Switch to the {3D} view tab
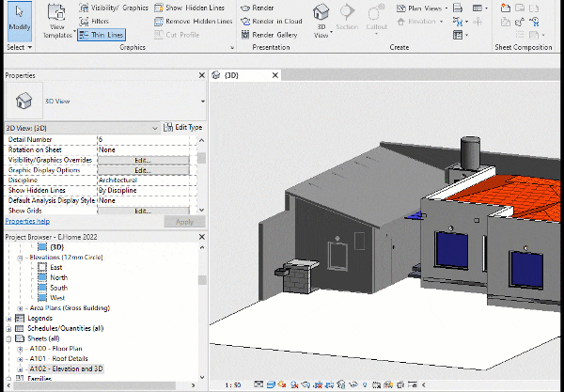Viewport: 564px width, 392px height. point(231,75)
